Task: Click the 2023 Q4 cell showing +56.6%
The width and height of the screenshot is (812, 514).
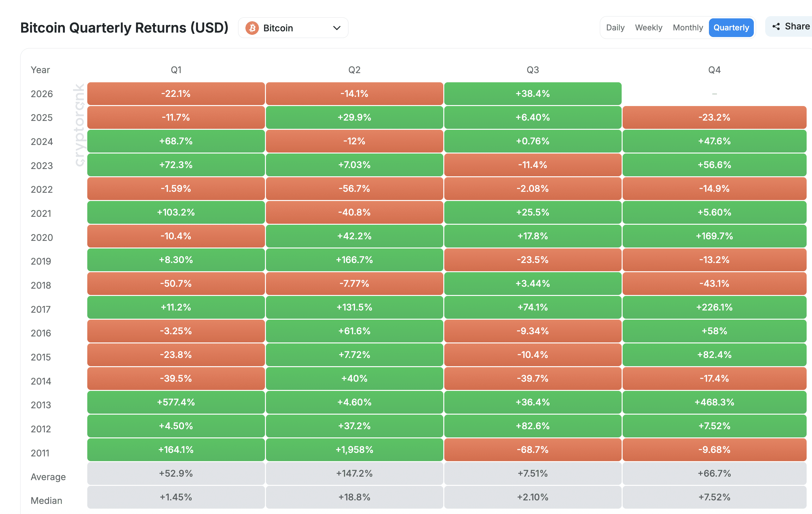Action: click(715, 165)
